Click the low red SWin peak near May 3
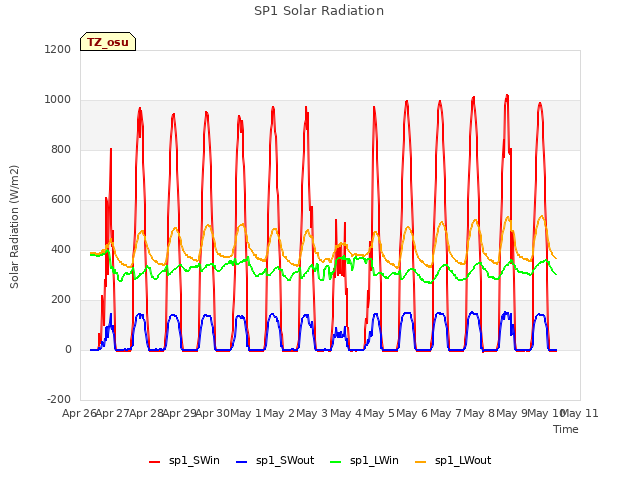This screenshot has width=640, height=480. [x=336, y=220]
